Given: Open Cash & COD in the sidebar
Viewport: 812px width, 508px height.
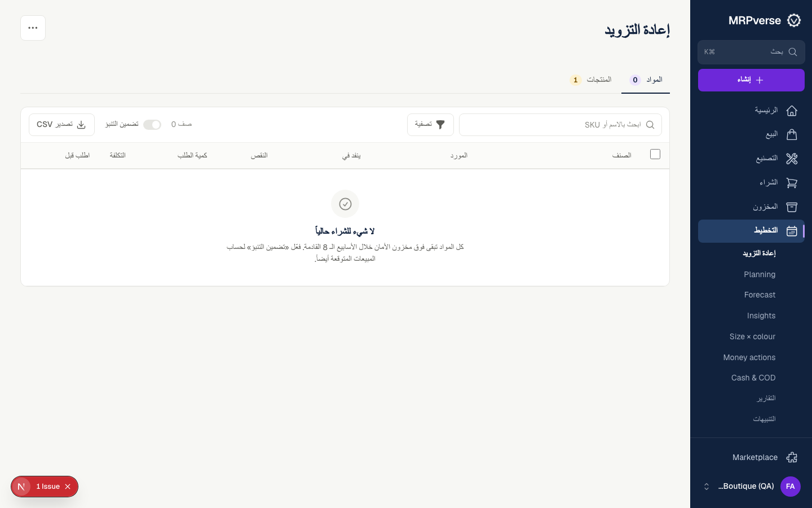Looking at the screenshot, I should [753, 378].
